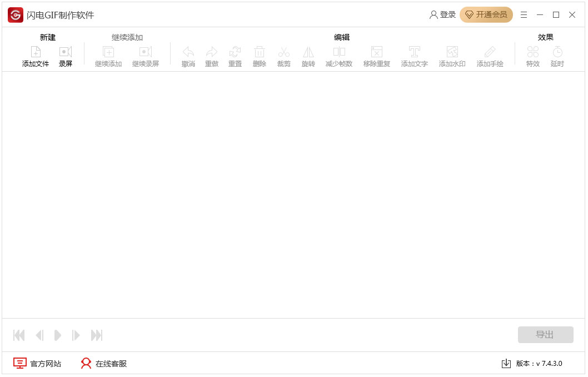Click the 开通会员 membership button
Screen dimensions: 588x377
tap(486, 14)
